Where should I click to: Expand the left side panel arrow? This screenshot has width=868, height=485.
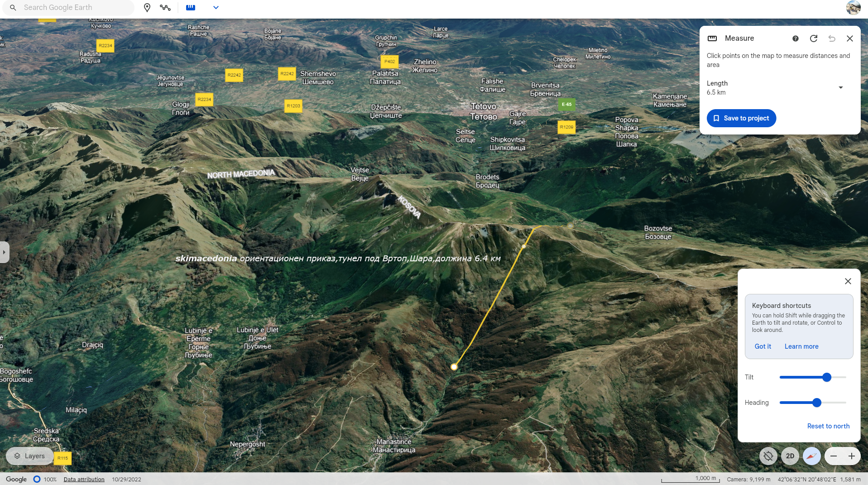click(x=4, y=252)
